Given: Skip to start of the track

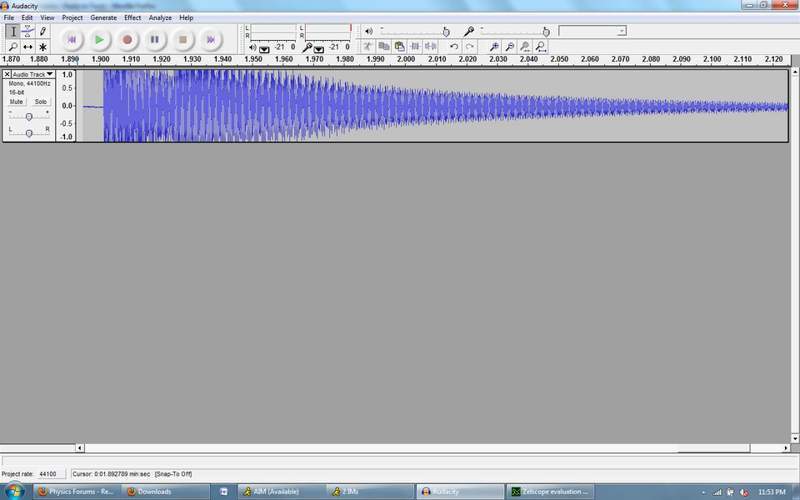Looking at the screenshot, I should coord(72,39).
